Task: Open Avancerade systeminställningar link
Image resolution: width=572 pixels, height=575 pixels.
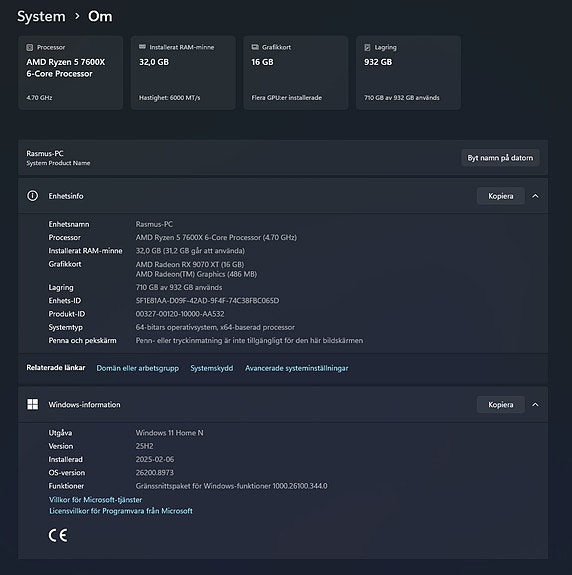Action: (296, 368)
